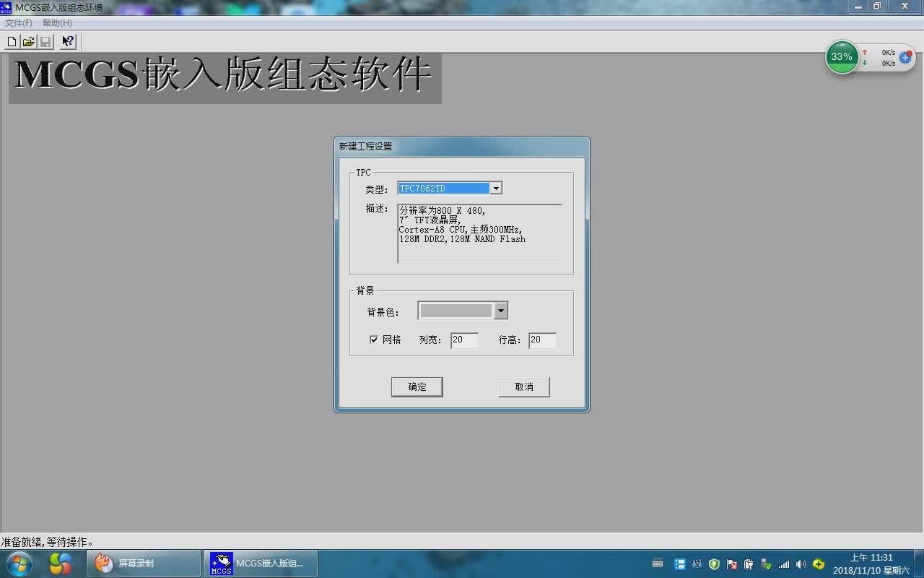
Task: Click the network signal bars tray icon
Action: [x=784, y=564]
